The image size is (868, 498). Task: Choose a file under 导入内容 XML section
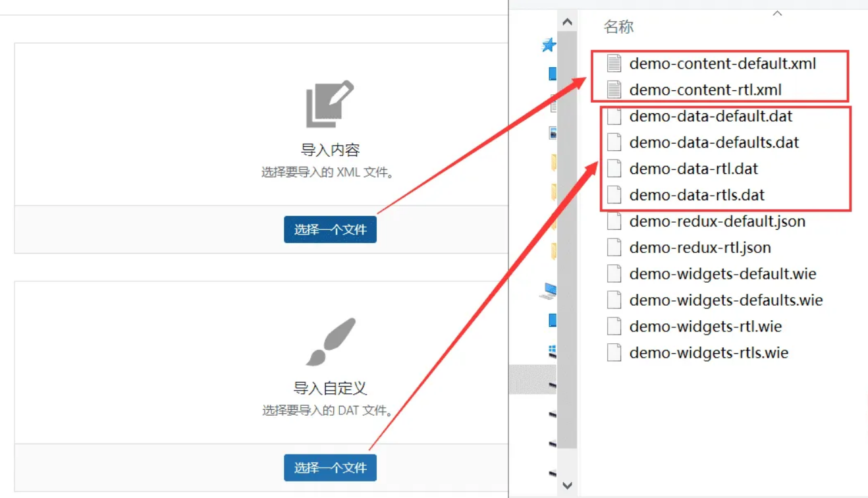[330, 229]
